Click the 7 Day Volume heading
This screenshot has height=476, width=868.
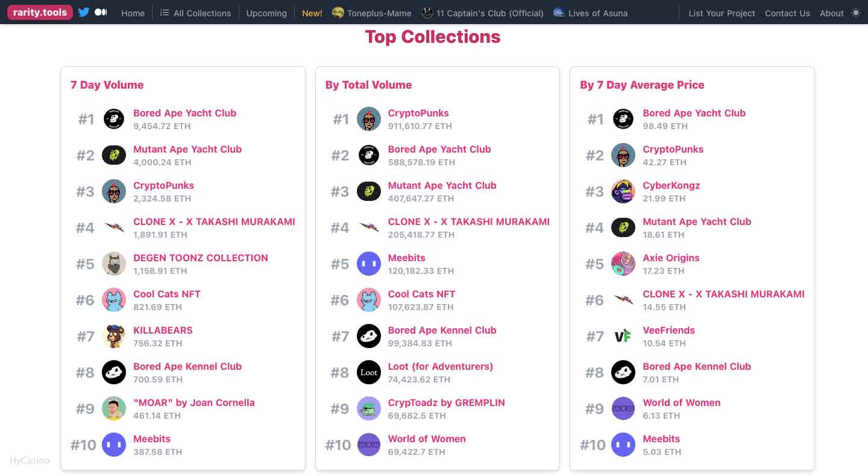click(107, 84)
